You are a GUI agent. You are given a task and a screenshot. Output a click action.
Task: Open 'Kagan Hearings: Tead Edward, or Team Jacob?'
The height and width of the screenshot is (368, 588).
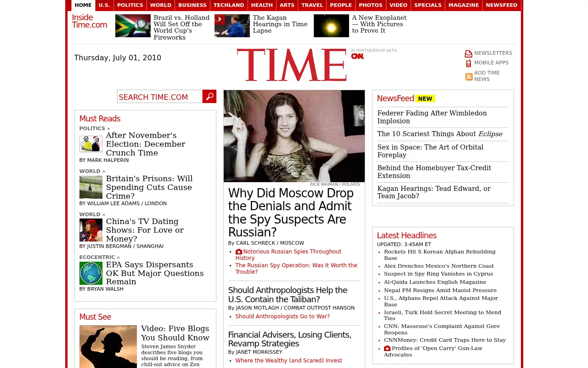click(434, 192)
